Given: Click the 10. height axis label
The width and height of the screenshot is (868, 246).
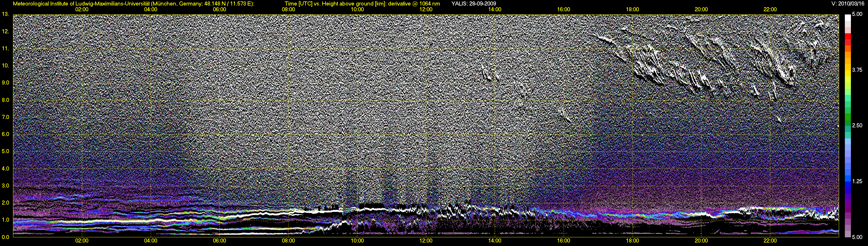Looking at the screenshot, I should point(5,65).
